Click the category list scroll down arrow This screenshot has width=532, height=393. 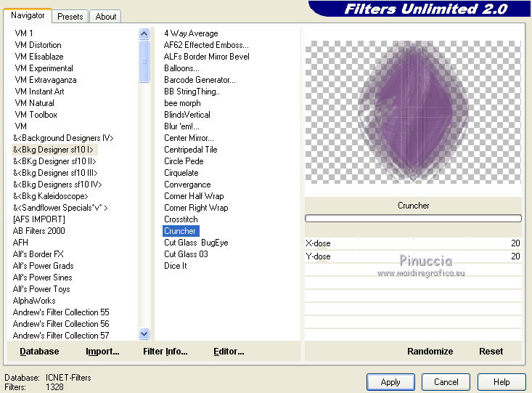(x=144, y=334)
